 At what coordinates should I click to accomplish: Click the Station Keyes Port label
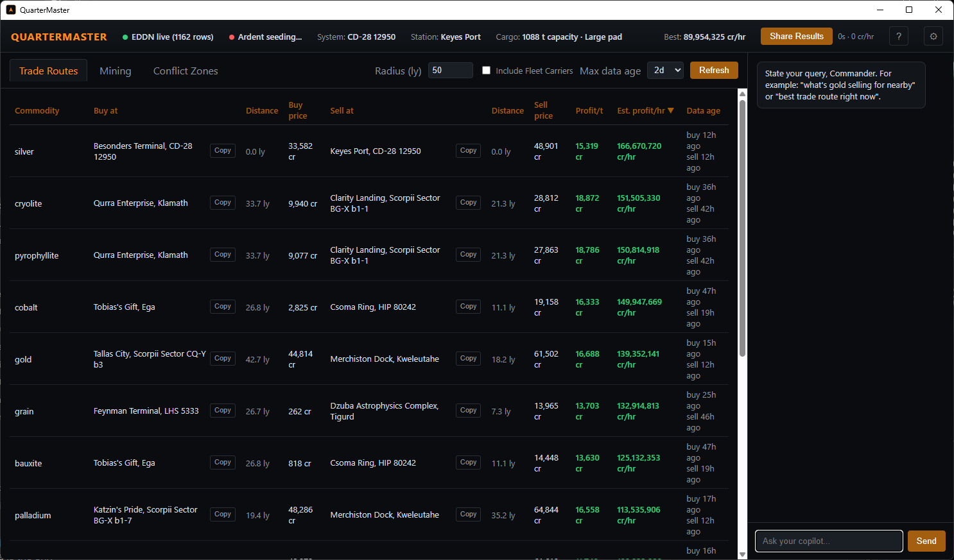(446, 37)
